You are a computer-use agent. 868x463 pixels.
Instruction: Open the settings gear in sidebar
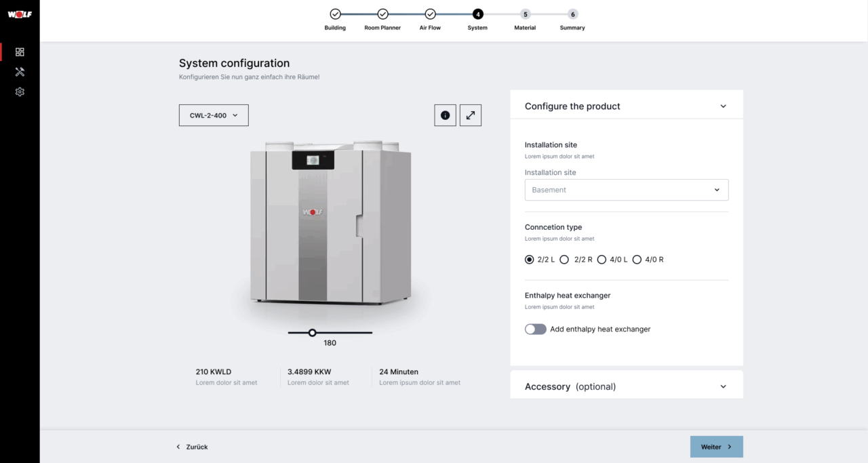(x=20, y=92)
